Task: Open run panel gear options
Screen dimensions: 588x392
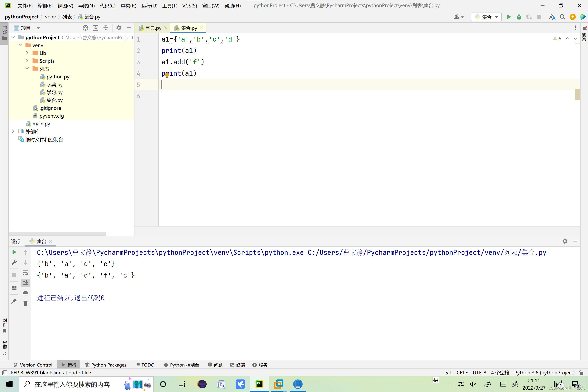Action: (565, 241)
